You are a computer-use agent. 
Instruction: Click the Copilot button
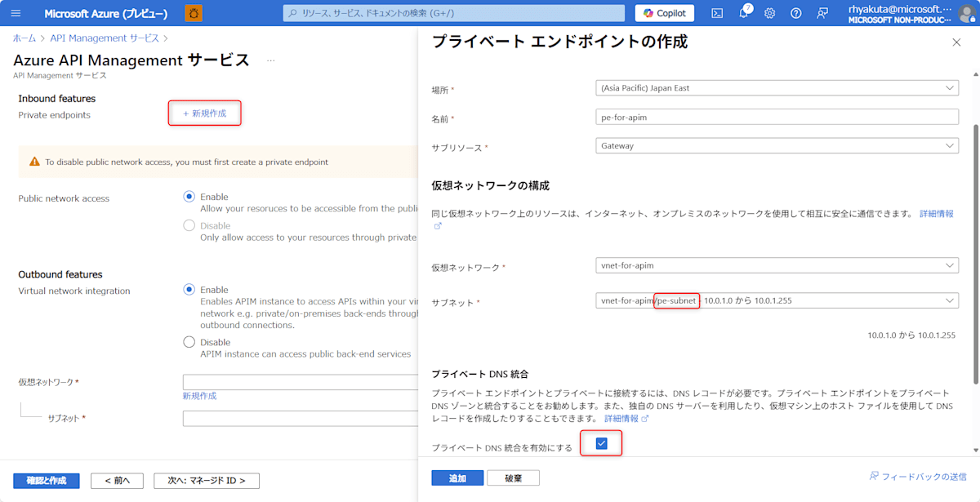tap(665, 13)
